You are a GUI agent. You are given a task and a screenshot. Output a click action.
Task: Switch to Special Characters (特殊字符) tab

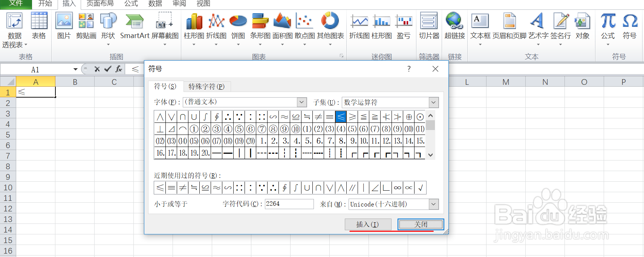(207, 87)
